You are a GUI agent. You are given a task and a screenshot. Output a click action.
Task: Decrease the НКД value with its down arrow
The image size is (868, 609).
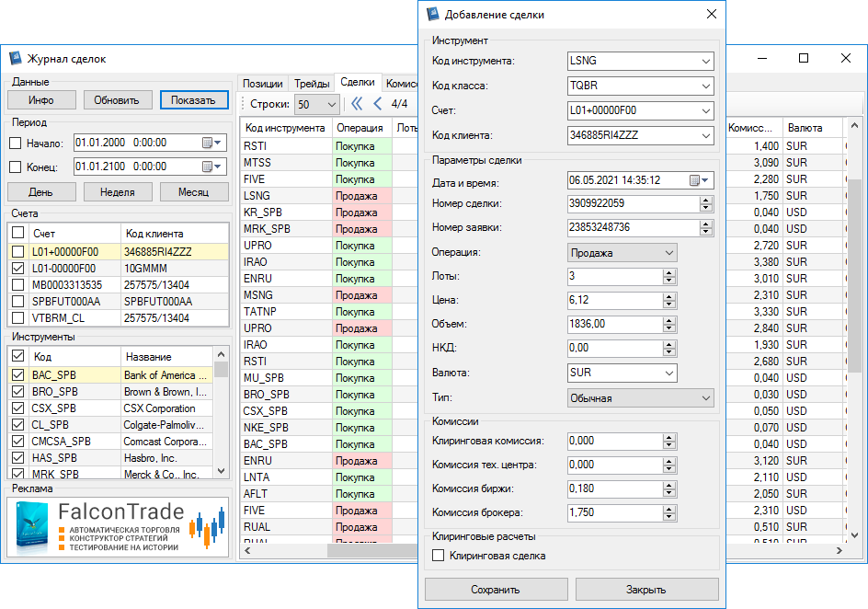(669, 352)
